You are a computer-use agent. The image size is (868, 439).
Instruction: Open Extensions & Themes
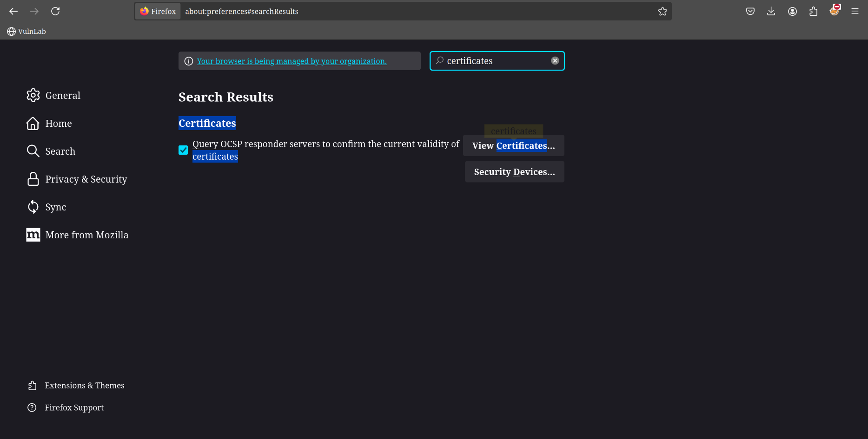[x=76, y=386]
